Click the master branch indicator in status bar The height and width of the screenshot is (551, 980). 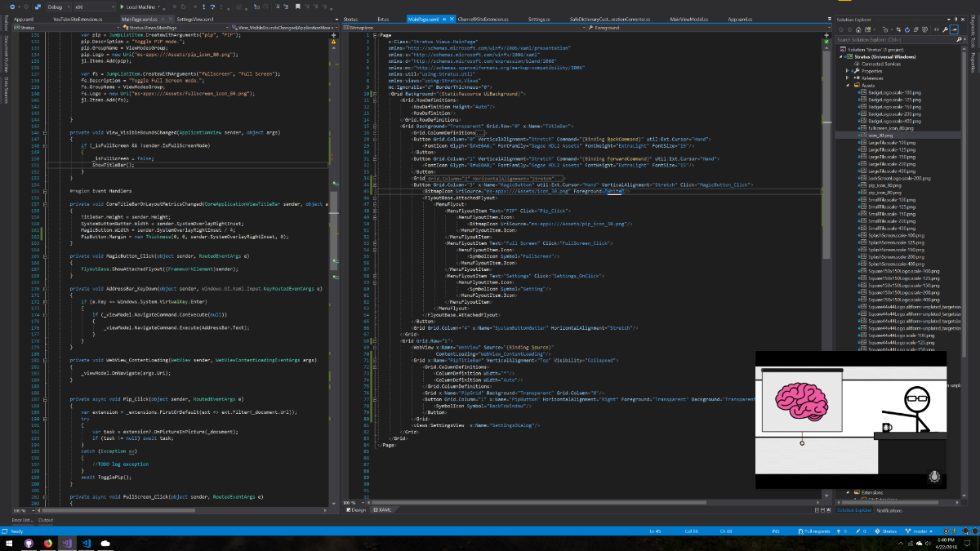pos(922,531)
